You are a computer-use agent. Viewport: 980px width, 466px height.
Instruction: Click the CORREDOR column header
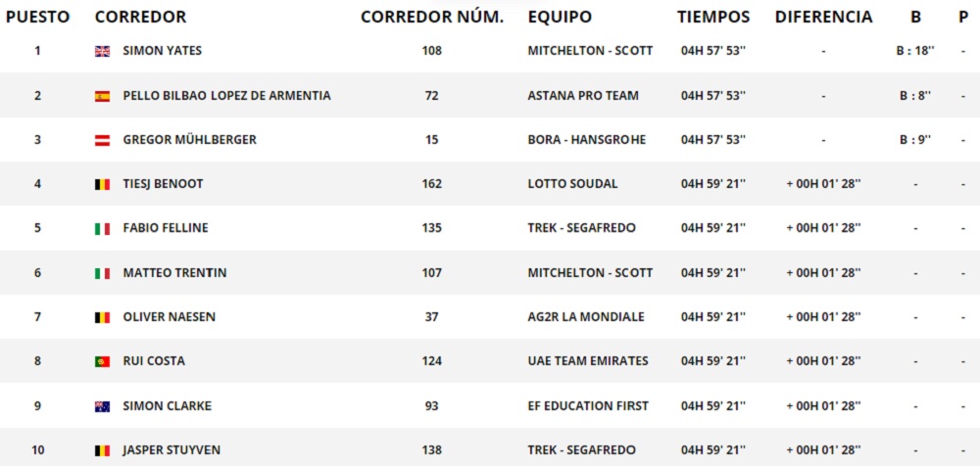pos(140,17)
